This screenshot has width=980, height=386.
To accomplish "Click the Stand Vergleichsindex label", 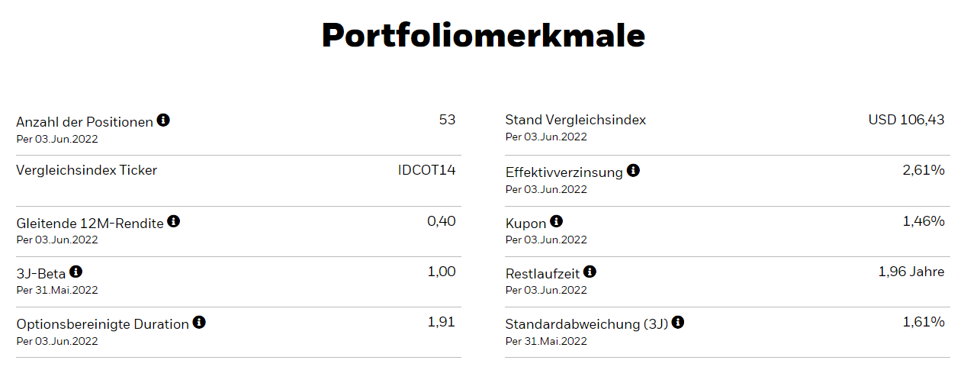I will (x=575, y=120).
